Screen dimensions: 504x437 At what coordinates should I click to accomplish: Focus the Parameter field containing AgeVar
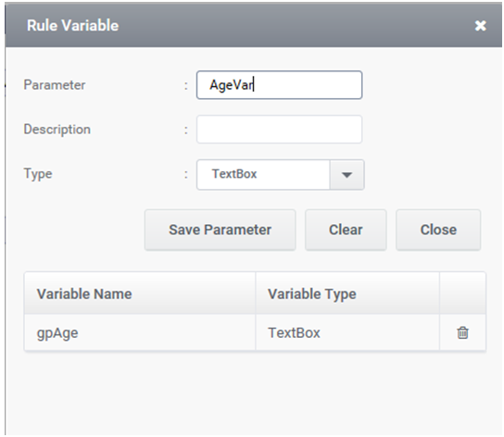tap(279, 85)
